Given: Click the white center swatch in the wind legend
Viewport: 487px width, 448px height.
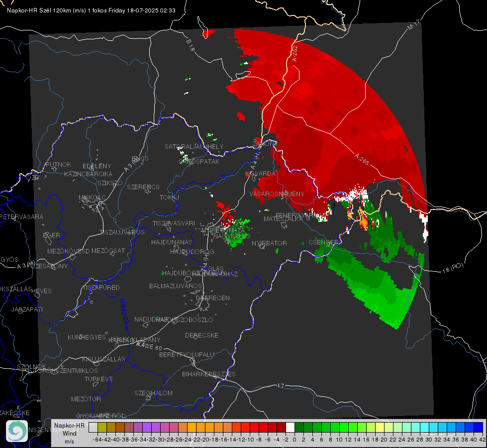Looking at the screenshot, I should pos(290,428).
